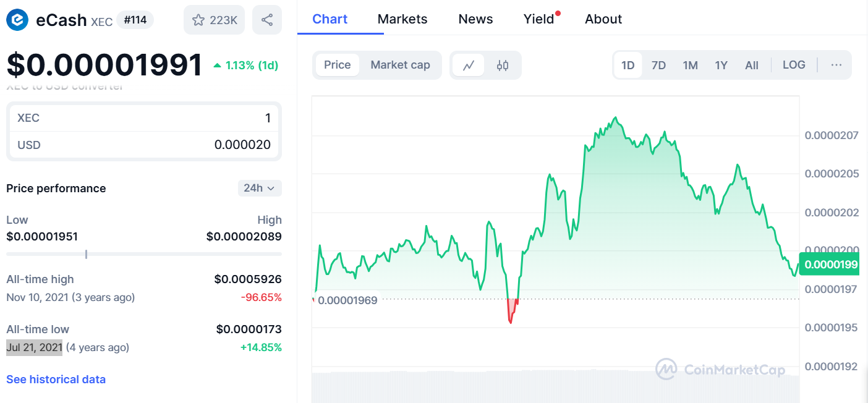868x403 pixels.
Task: Switch to the Markets tab
Action: 402,19
